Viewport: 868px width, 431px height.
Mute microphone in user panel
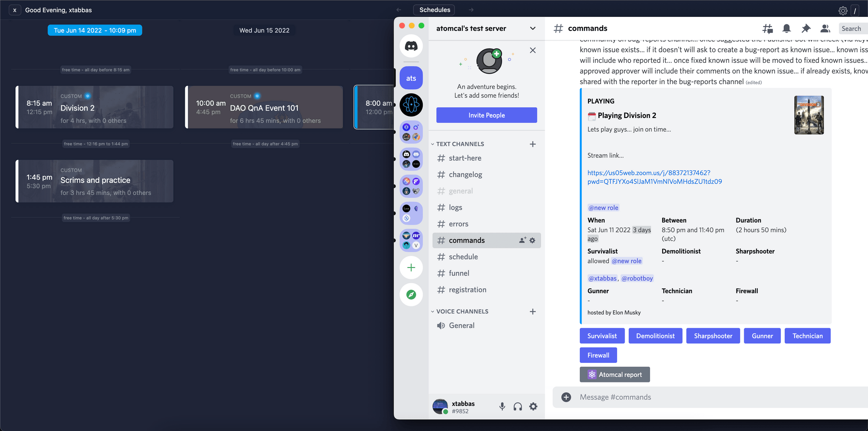[x=502, y=406]
